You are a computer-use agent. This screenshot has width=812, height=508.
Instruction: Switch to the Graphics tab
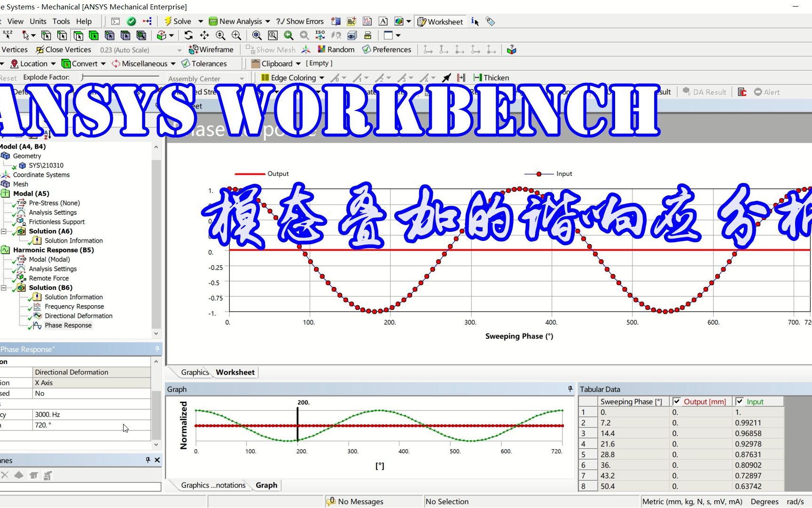195,372
